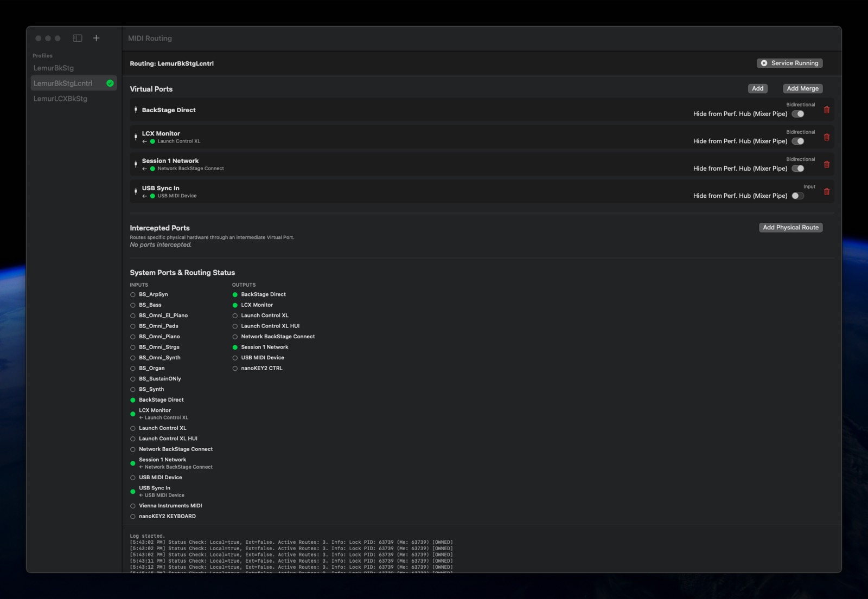Add a new profile with plus icon
This screenshot has width=868, height=599.
pyautogui.click(x=96, y=38)
